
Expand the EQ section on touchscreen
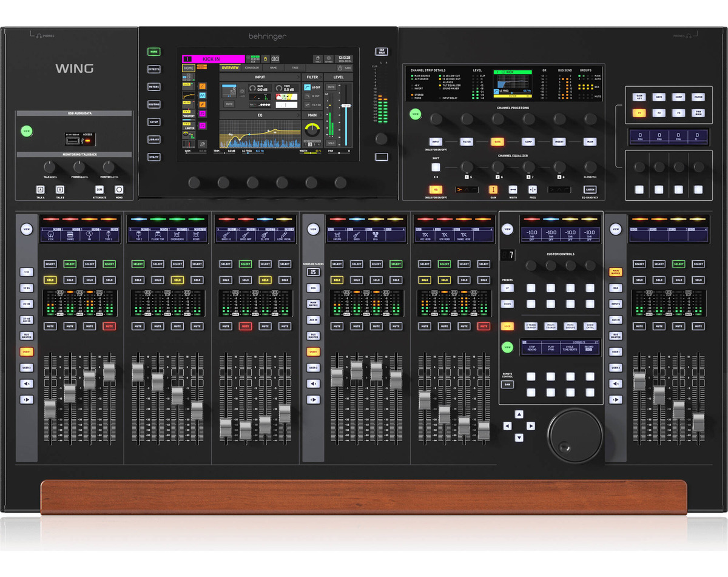pyautogui.click(x=260, y=114)
